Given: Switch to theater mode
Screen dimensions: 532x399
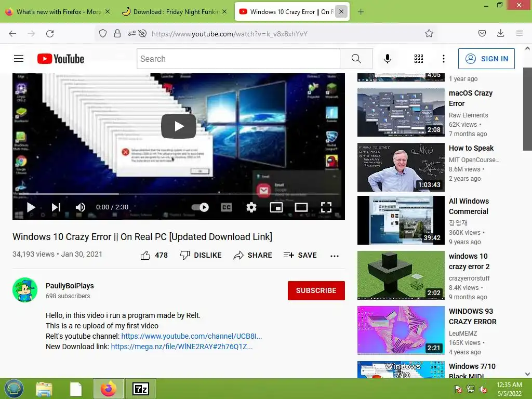Looking at the screenshot, I should point(301,207).
